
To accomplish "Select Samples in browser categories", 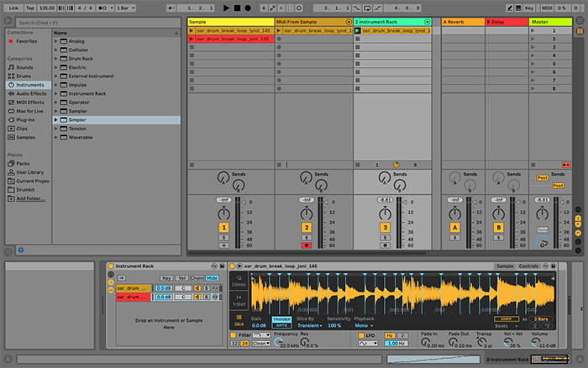I will 25,138.
